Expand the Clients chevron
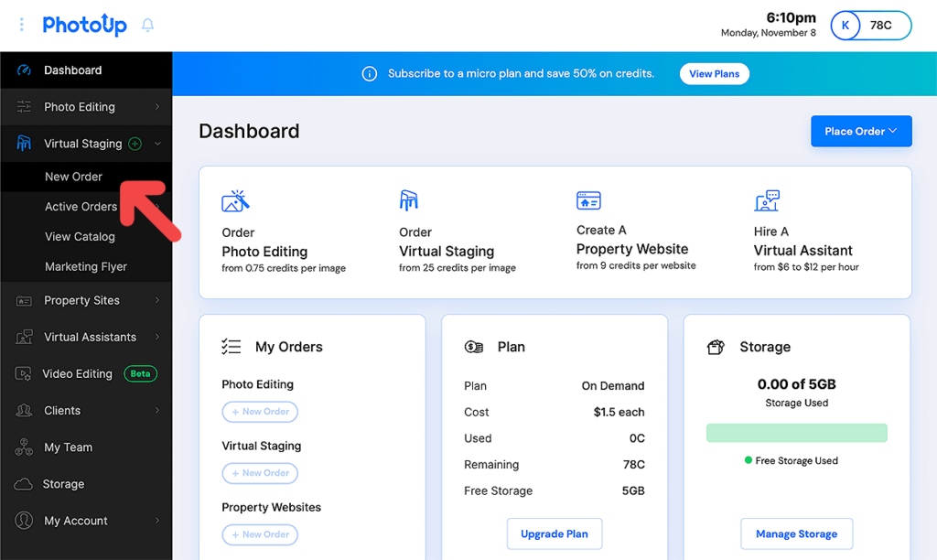Screen dimensions: 937x560 [x=157, y=411]
